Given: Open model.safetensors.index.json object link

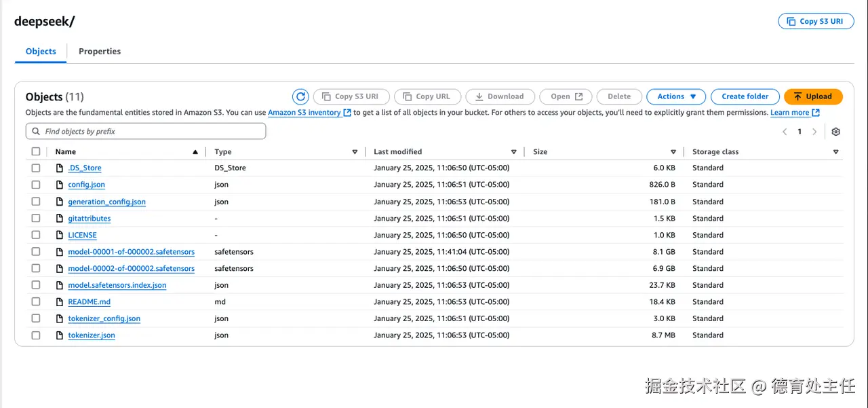Looking at the screenshot, I should [117, 285].
